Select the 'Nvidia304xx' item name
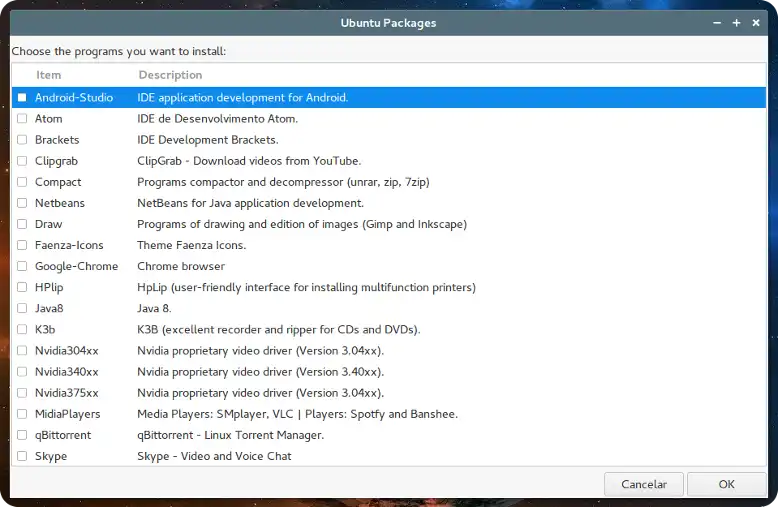Viewport: 778px width, 507px height. [x=66, y=351]
